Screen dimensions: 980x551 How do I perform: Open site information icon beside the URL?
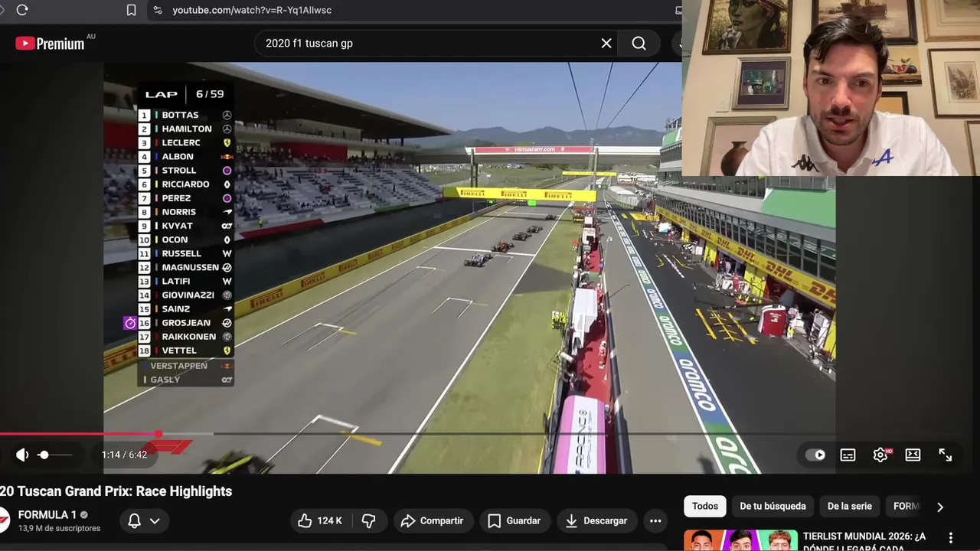(x=157, y=10)
